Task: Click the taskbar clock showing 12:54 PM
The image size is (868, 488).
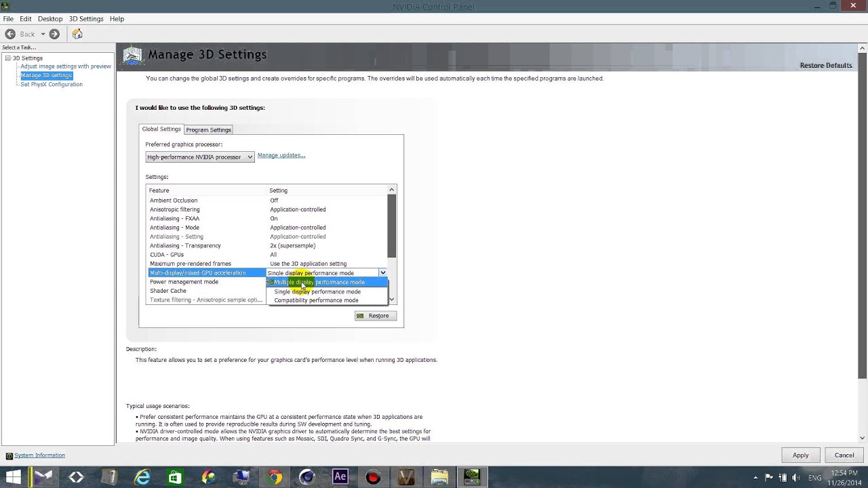Action: click(x=843, y=477)
